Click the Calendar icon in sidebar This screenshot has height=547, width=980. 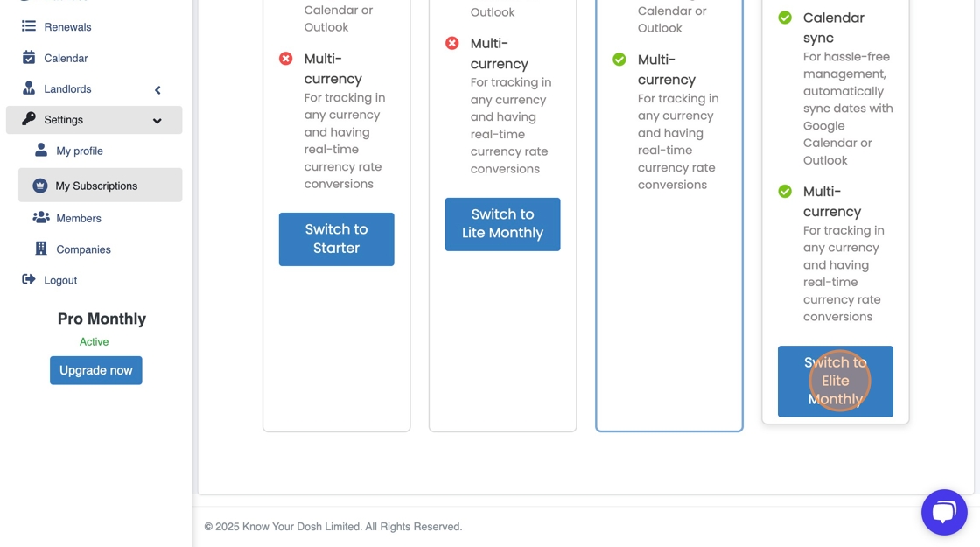click(x=29, y=58)
